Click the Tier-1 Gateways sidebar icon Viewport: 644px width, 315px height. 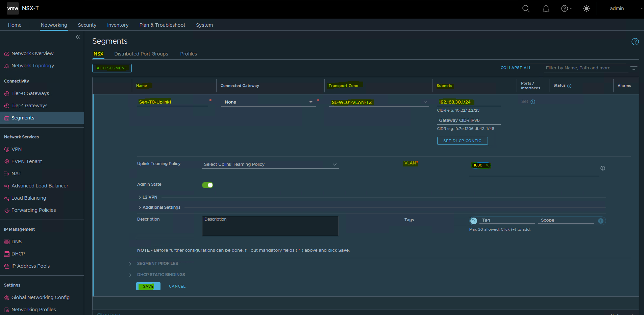(7, 106)
